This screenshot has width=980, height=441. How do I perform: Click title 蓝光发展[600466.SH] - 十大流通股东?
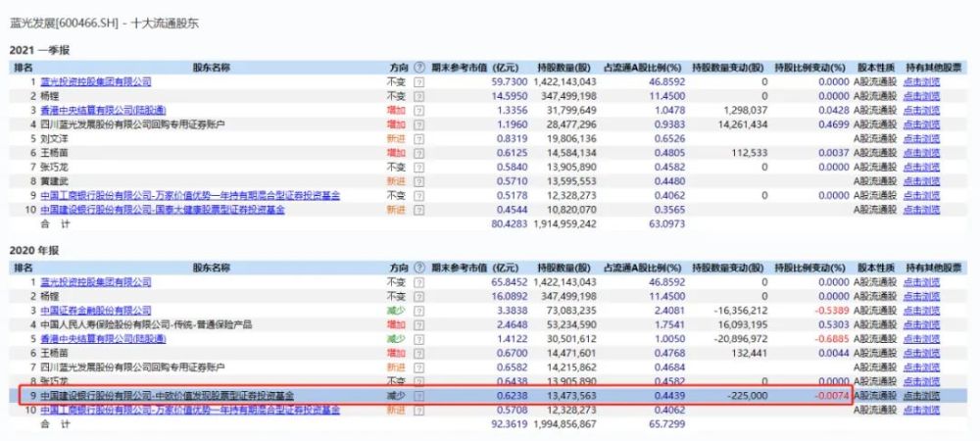coord(104,24)
